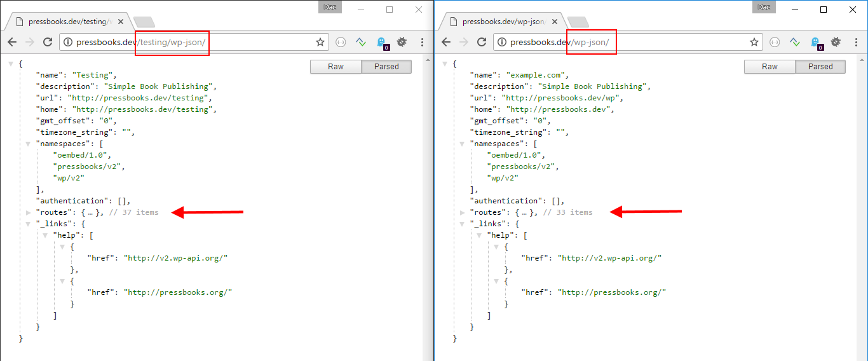View site info icon in right address bar
Image resolution: width=868 pixels, height=361 pixels.
(501, 42)
